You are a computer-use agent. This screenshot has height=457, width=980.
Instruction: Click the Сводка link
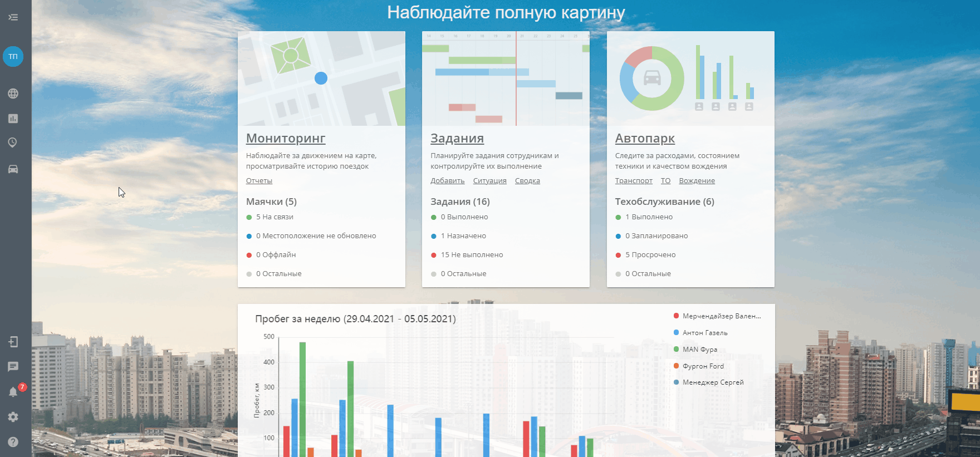tap(527, 181)
